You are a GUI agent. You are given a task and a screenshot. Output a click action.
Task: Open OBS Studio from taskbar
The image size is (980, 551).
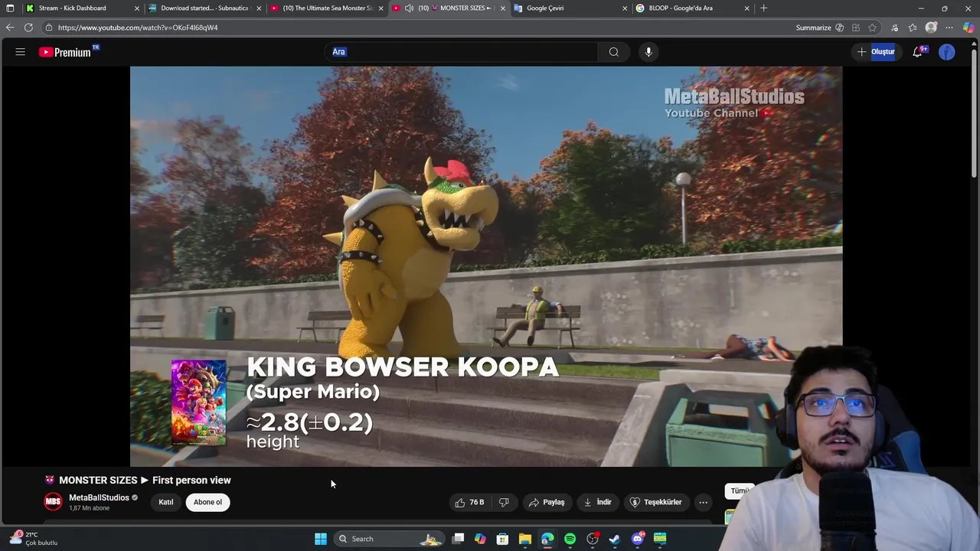pyautogui.click(x=592, y=539)
